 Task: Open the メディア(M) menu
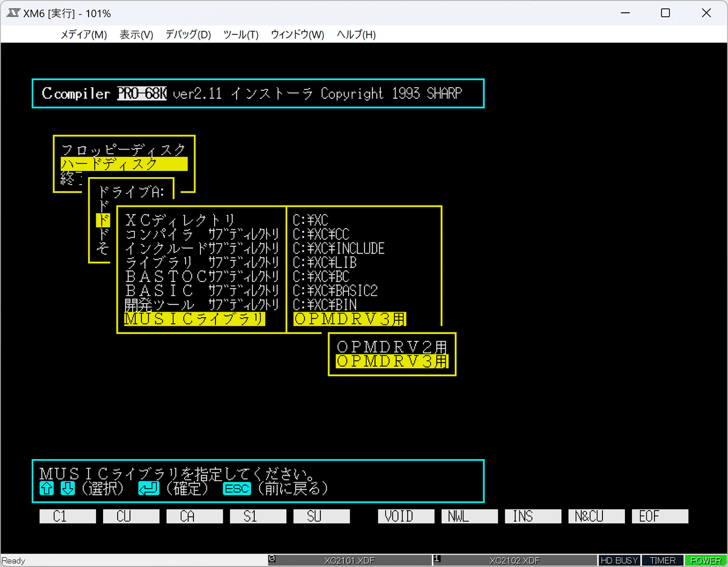(x=84, y=35)
